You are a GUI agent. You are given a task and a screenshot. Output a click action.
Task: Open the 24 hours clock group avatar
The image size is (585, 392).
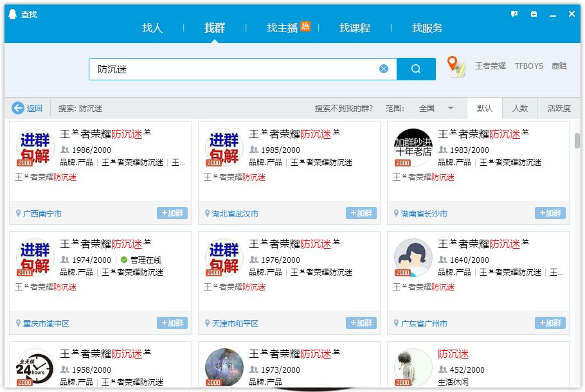pos(35,368)
